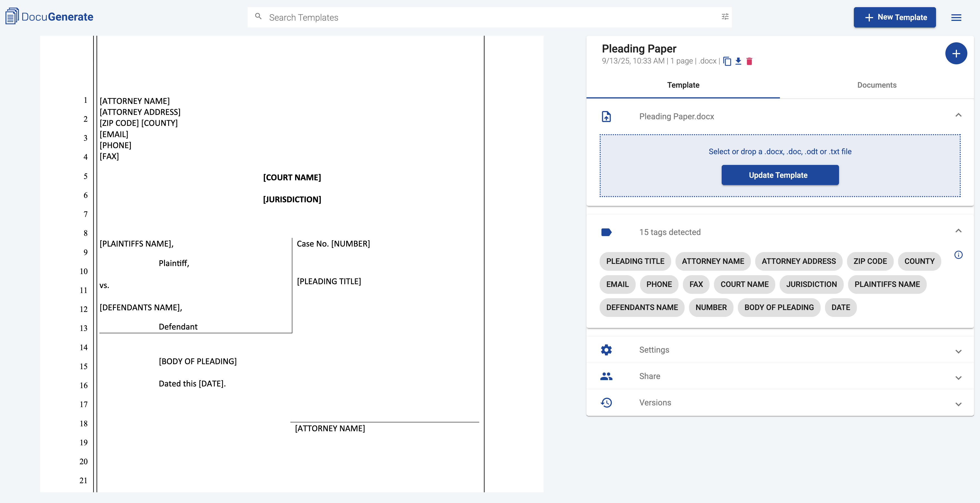
Task: Expand the Settings section
Action: [x=958, y=351]
